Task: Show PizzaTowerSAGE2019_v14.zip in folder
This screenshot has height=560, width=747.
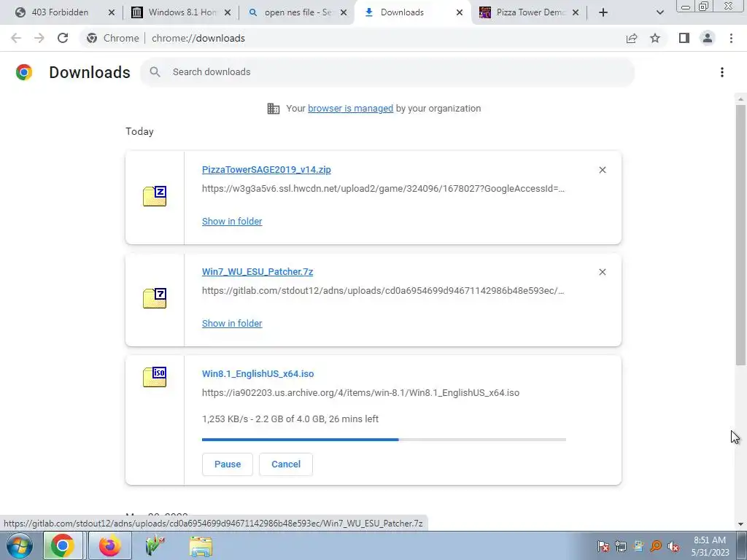Action: coord(232,222)
